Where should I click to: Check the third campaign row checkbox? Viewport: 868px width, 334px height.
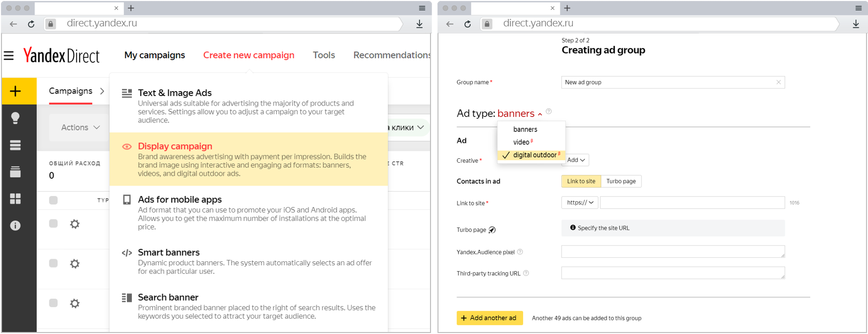[x=53, y=303]
